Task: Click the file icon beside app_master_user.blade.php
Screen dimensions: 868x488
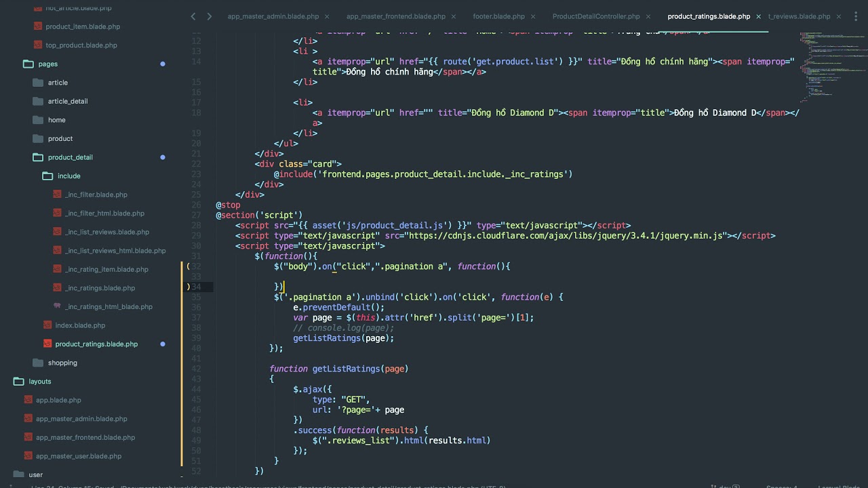Action: (28, 456)
